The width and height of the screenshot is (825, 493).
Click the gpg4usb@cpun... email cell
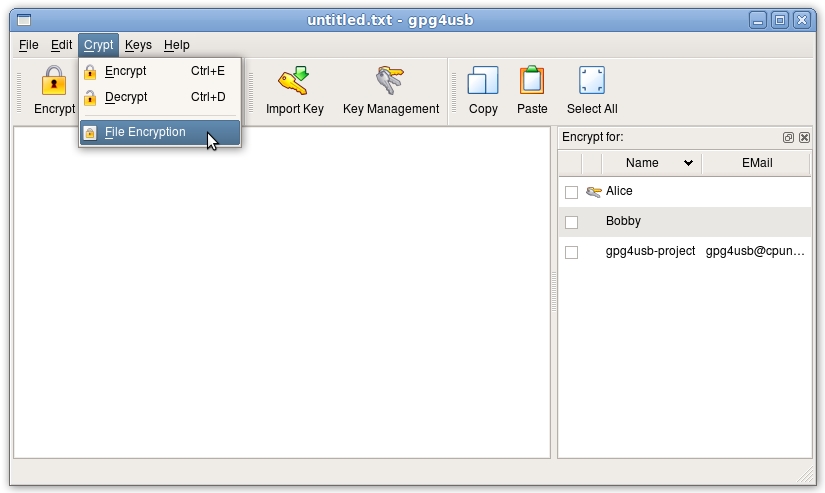pos(755,251)
